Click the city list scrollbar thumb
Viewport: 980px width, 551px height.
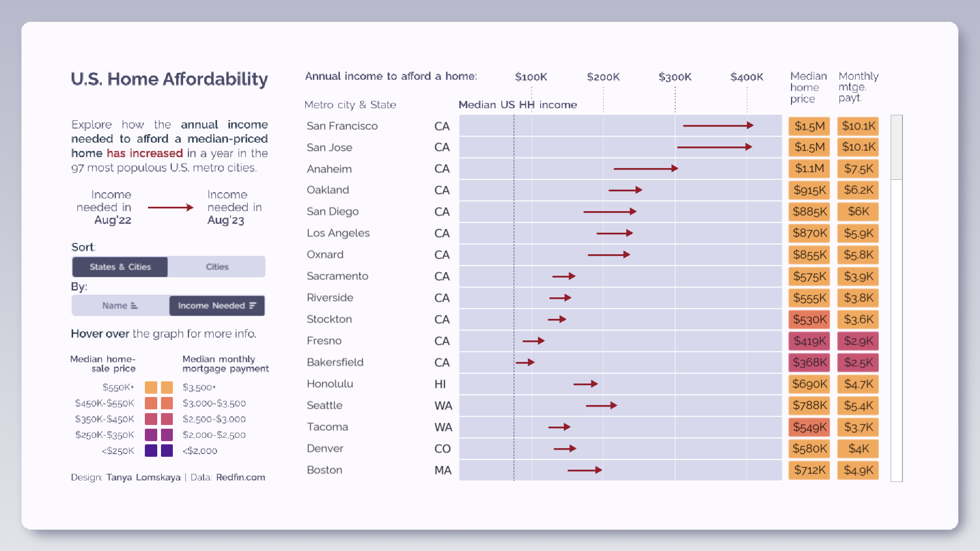(897, 147)
